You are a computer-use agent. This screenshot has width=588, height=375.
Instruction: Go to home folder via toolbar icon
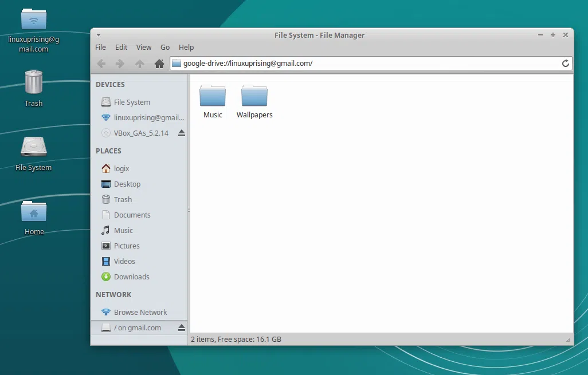click(x=159, y=64)
